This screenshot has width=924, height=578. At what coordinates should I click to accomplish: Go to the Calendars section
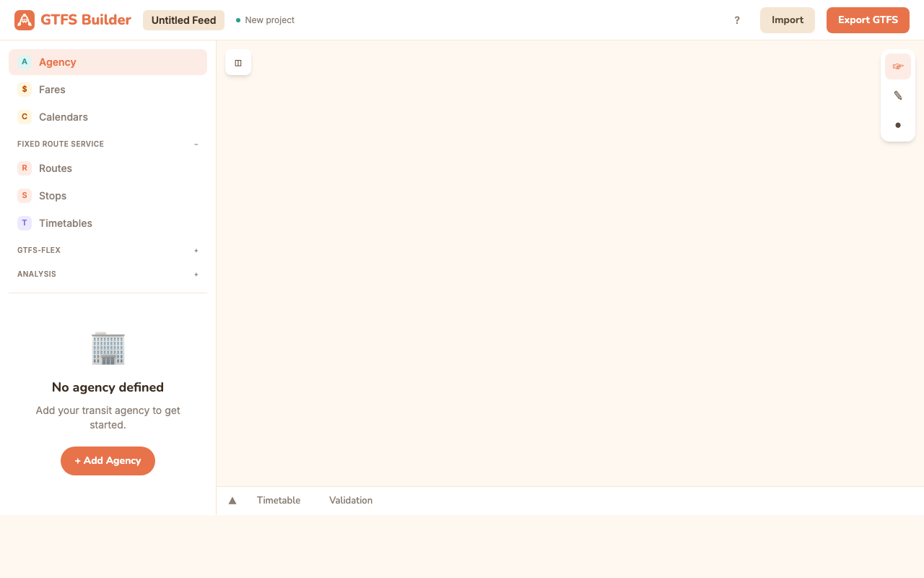coord(63,117)
